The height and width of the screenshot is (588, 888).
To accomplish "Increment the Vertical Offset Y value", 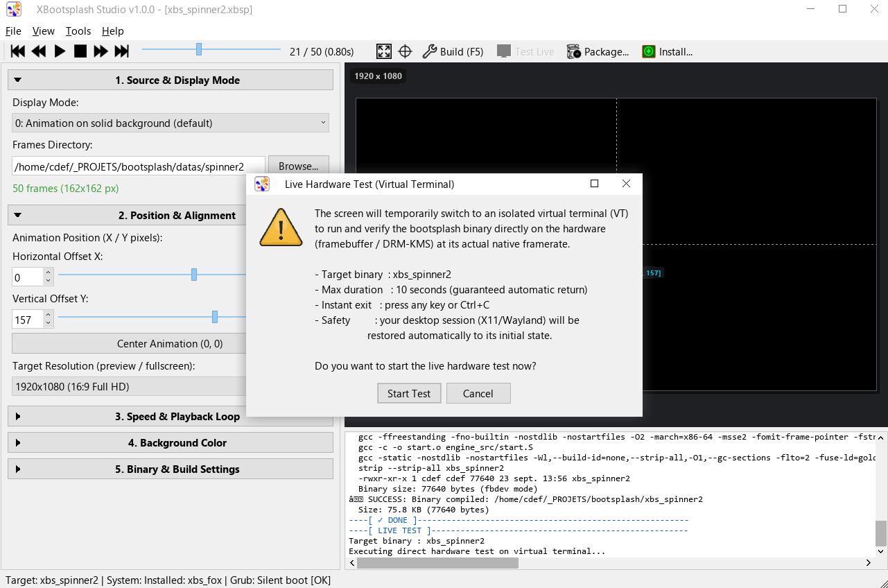I will coord(48,315).
